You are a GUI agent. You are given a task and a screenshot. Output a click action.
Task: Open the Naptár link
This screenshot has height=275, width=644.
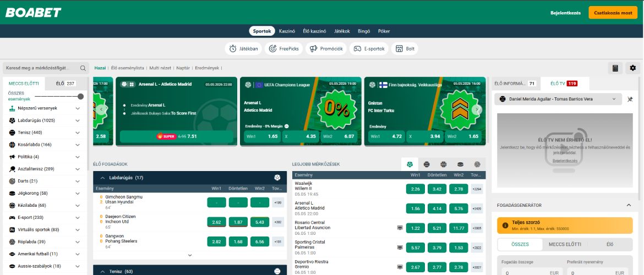point(183,68)
